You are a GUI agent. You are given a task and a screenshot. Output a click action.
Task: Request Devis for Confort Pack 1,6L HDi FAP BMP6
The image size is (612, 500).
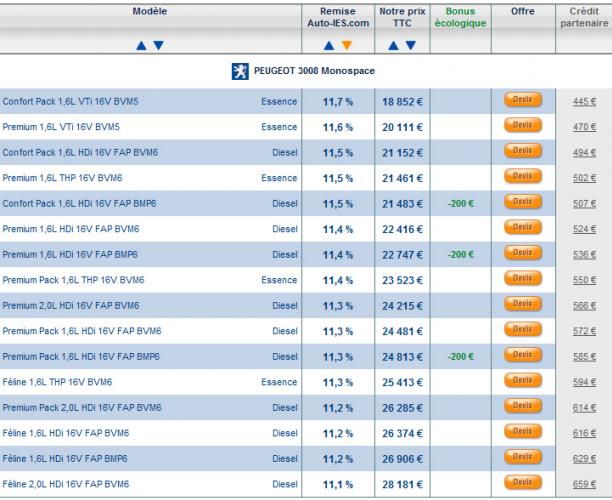(x=523, y=201)
